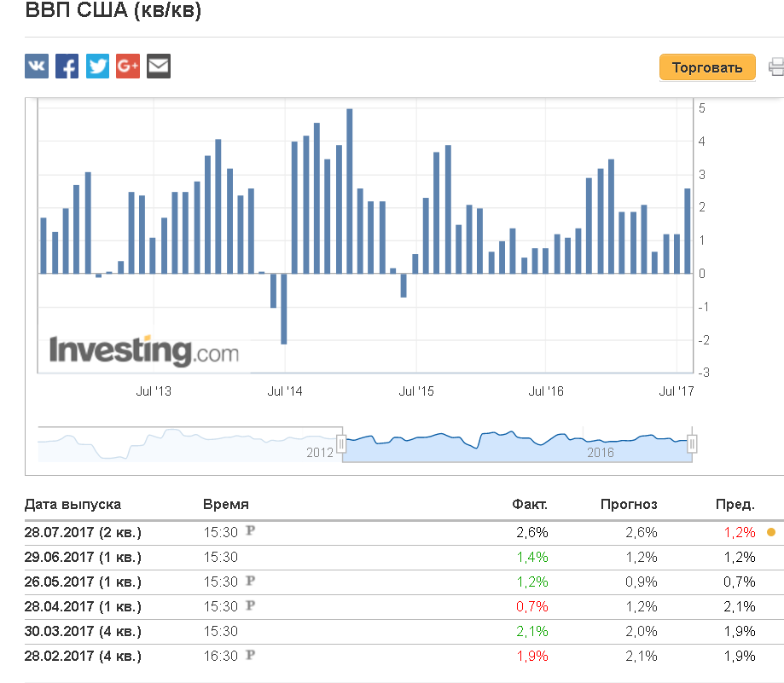Screen dimensions: 784x683
Task: Click the 2012 area of the timeline navigator
Action: tap(320, 452)
